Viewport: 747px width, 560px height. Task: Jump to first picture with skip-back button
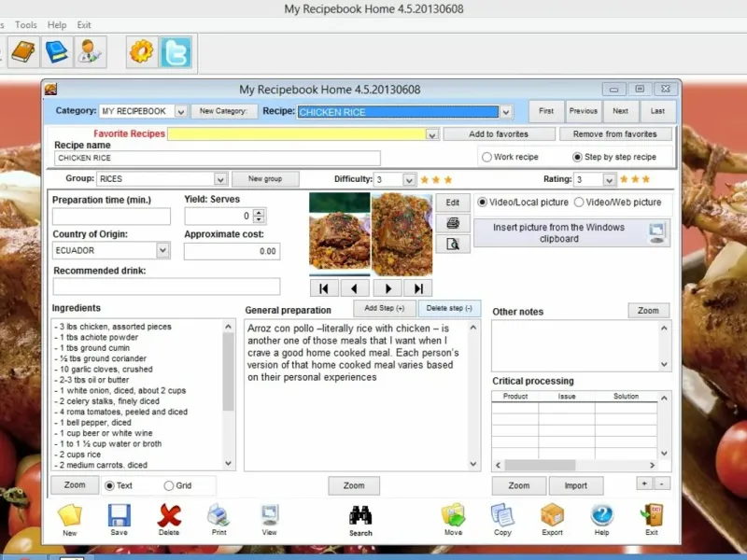click(x=324, y=288)
